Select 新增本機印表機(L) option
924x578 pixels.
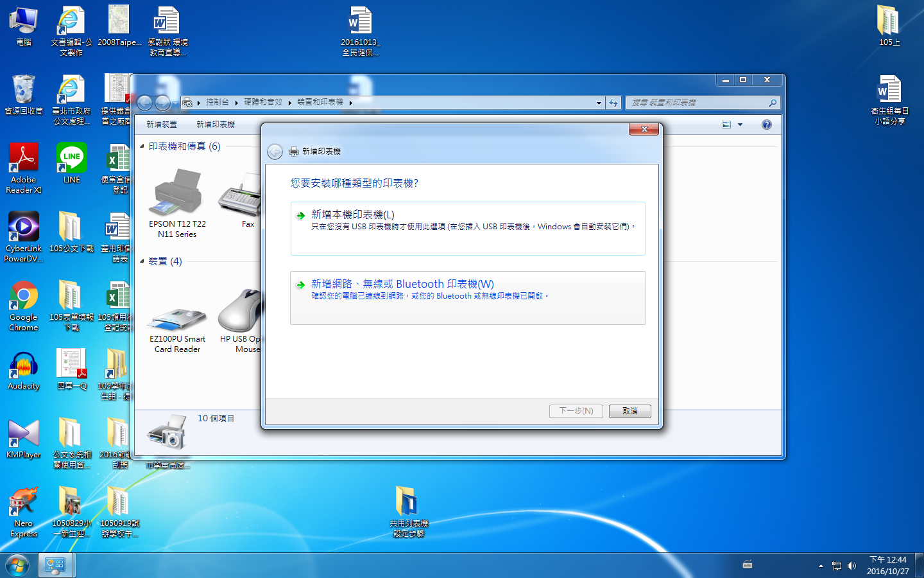352,215
